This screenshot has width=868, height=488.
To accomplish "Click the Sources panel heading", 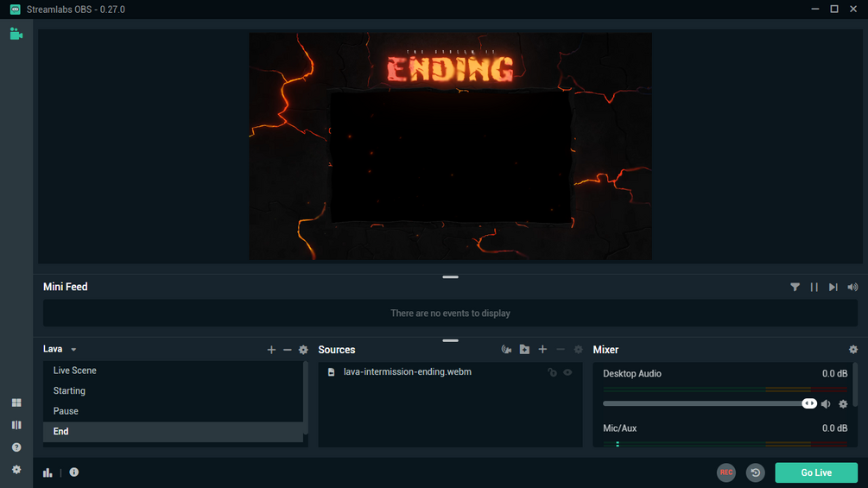I will [x=337, y=350].
